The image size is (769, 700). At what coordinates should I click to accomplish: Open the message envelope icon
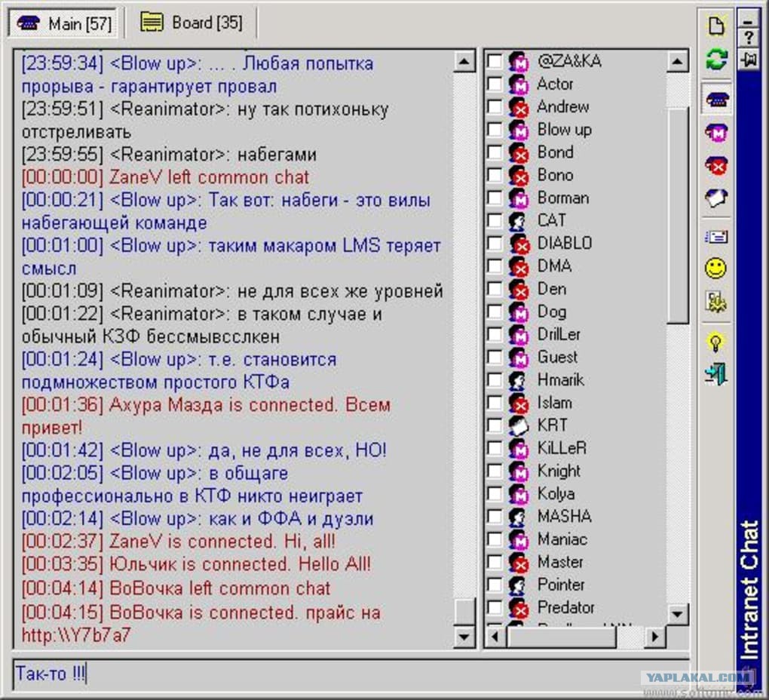pos(716,238)
